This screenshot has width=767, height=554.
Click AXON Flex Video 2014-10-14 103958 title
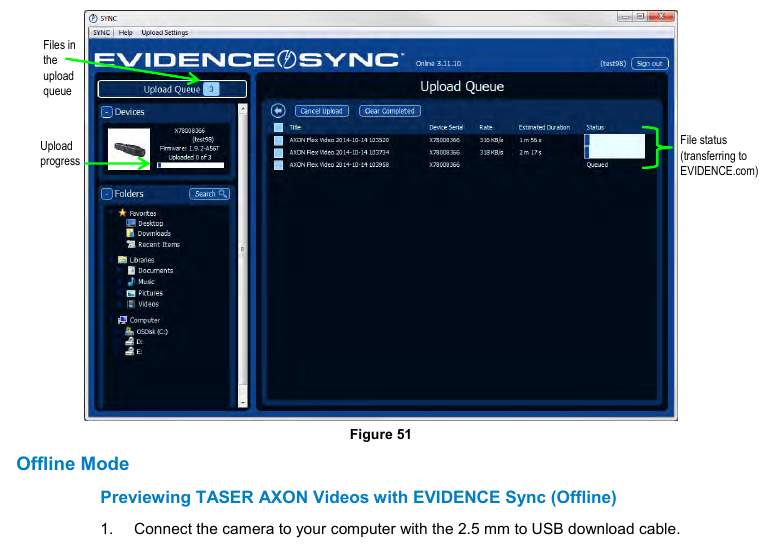(x=339, y=165)
